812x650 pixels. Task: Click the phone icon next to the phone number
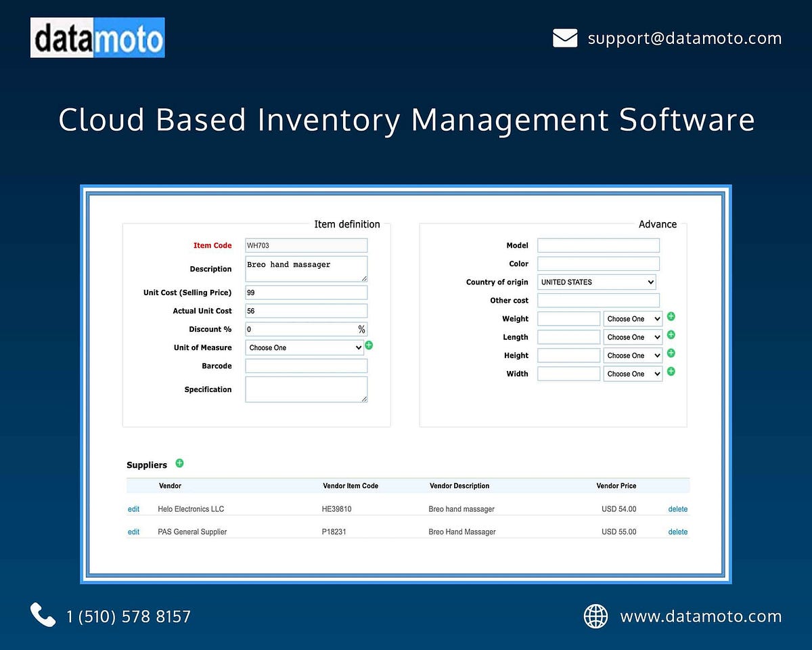pos(42,615)
